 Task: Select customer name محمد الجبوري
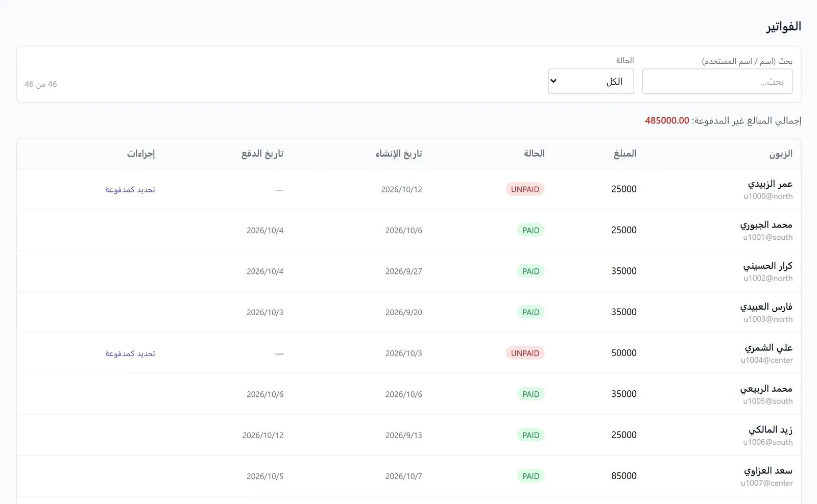click(x=766, y=225)
